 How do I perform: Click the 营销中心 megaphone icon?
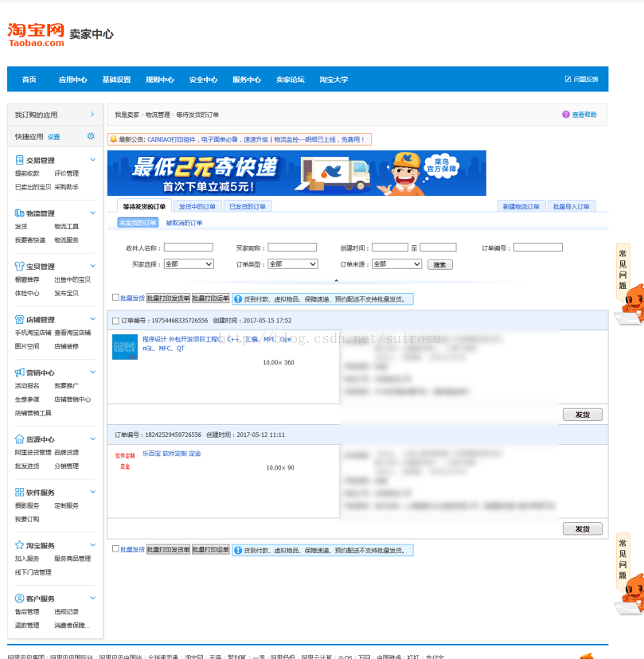19,372
